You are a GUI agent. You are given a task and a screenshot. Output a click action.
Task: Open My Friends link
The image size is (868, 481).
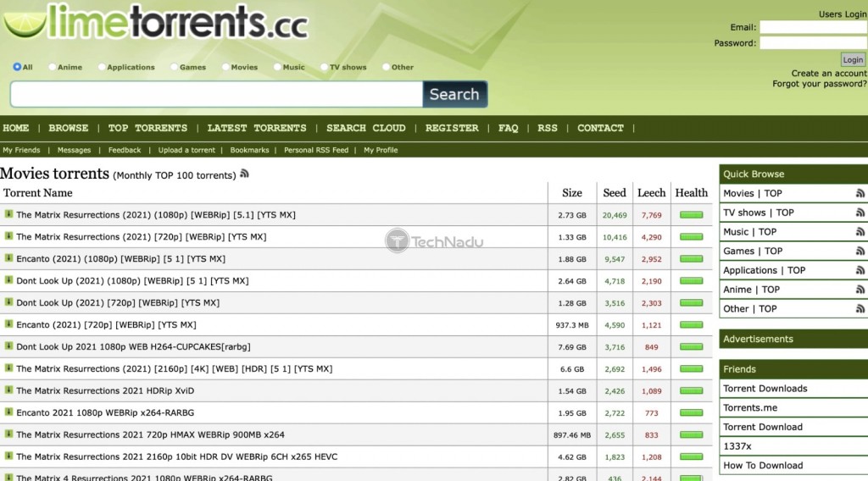21,150
